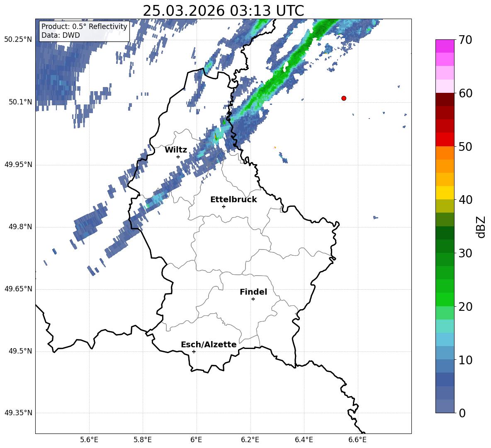Click the 10 tick label on colorbar
This screenshot has width=491, height=448.
click(x=465, y=360)
